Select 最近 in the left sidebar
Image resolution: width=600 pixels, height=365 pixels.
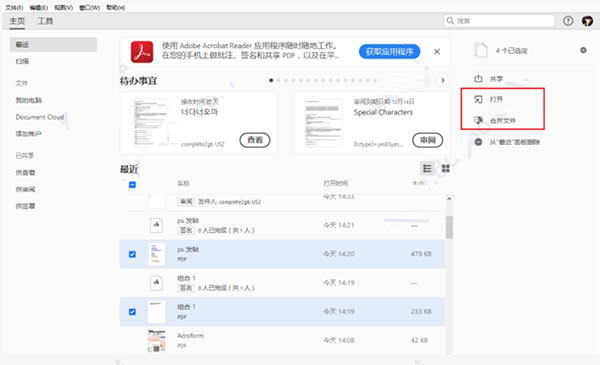[x=53, y=44]
